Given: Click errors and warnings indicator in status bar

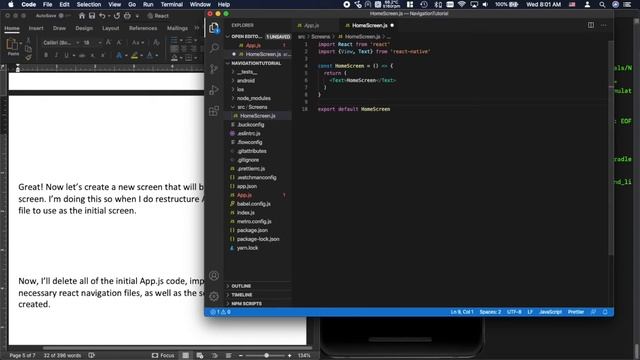Looking at the screenshot, I should point(220,312).
